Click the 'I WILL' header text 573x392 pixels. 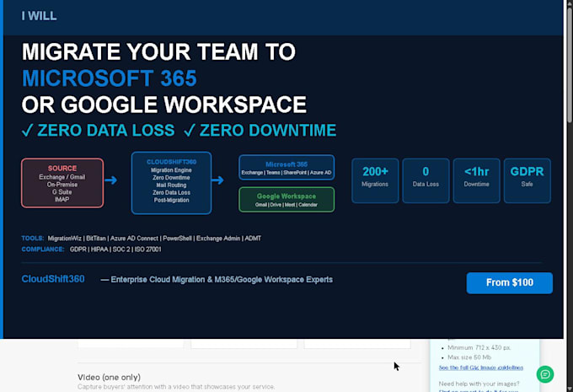[39, 16]
